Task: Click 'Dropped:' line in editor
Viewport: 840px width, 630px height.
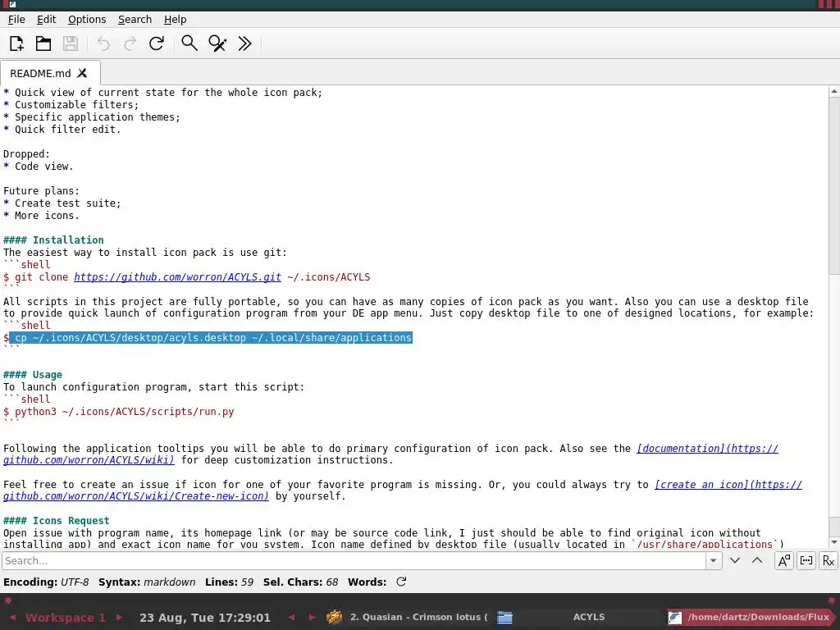Action: point(27,153)
